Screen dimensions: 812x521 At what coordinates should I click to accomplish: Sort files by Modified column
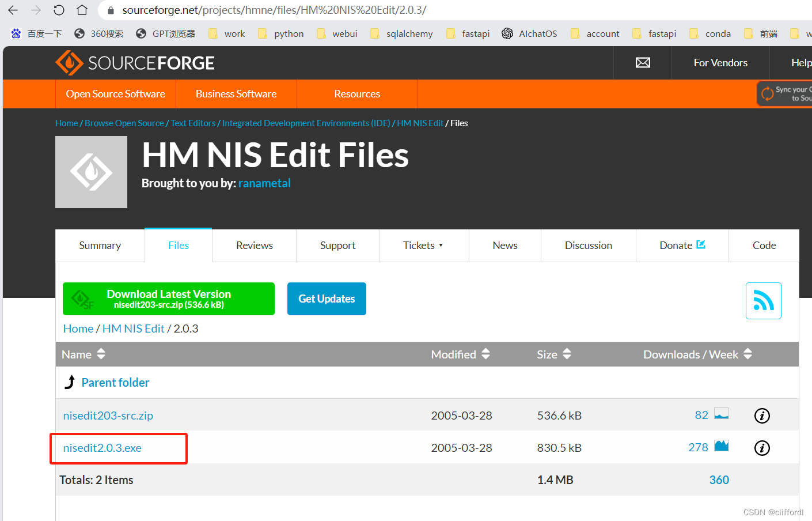tap(460, 354)
